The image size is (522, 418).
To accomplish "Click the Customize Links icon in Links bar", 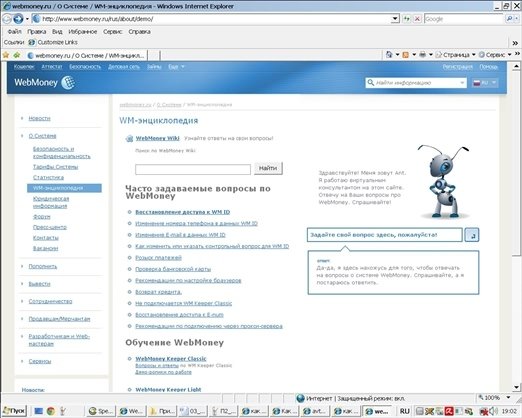I will pos(32,42).
